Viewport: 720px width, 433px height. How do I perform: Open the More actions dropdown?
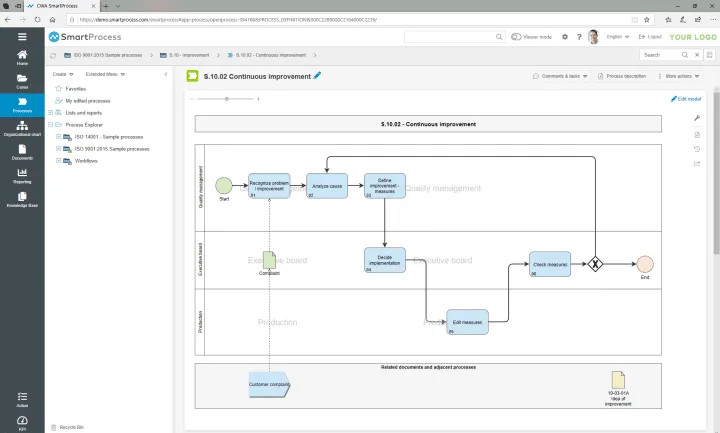(x=679, y=76)
